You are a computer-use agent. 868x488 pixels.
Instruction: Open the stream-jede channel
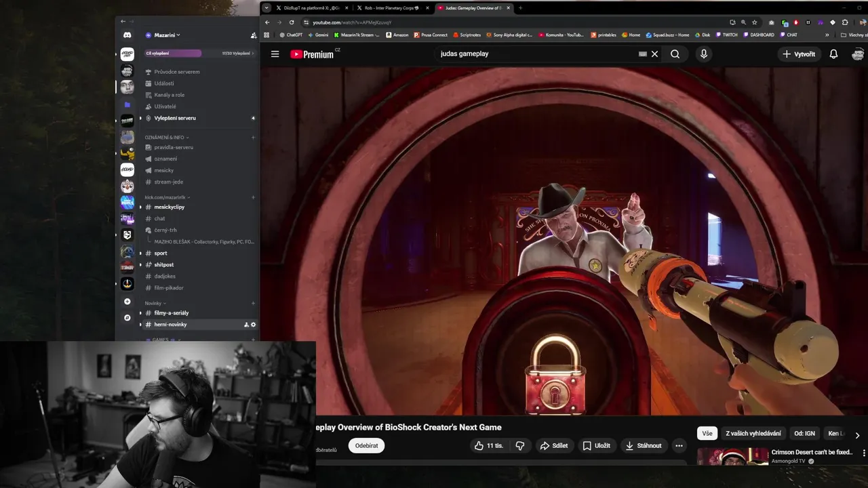click(168, 182)
